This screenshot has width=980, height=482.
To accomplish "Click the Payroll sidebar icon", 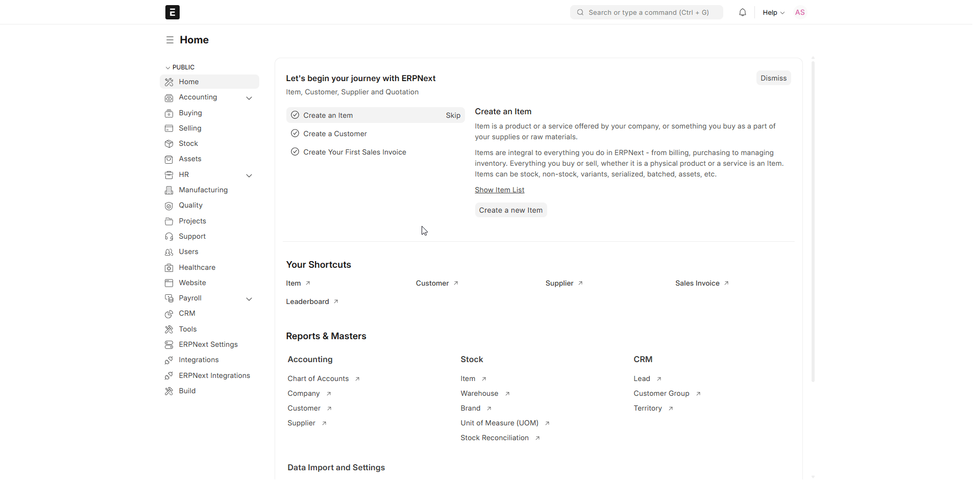I will tap(169, 298).
